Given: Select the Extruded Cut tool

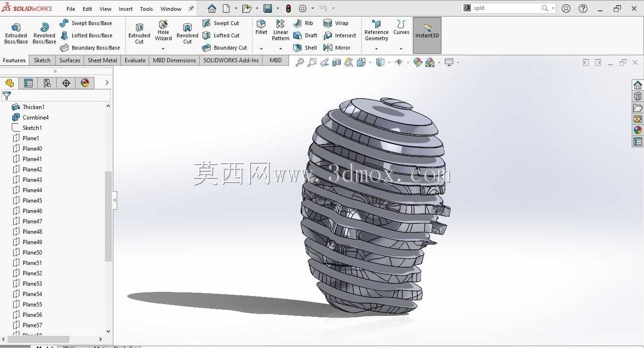Looking at the screenshot, I should 139,33.
